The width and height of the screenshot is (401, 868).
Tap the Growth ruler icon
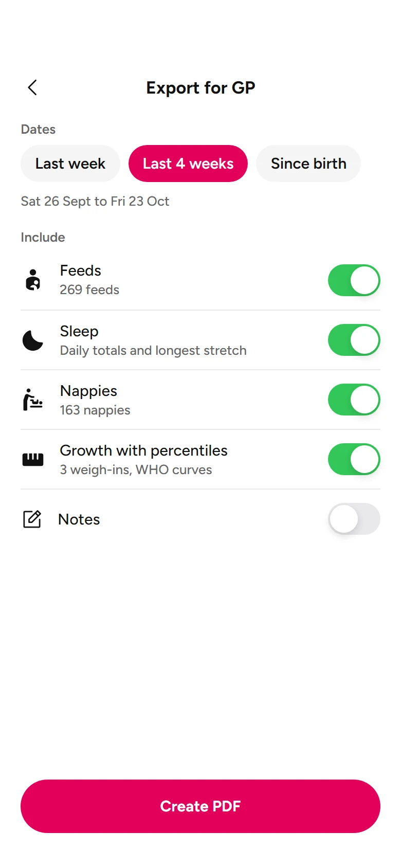33,459
